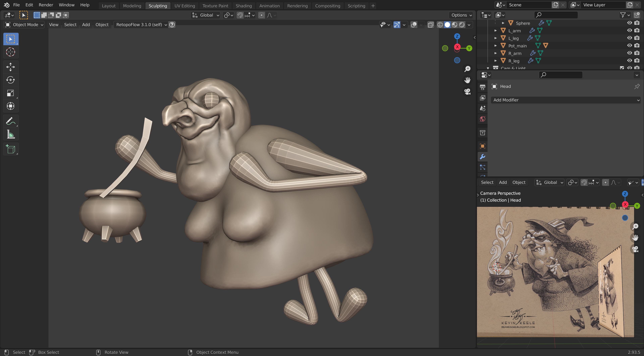Select the Measure tool
This screenshot has height=356, width=644.
tap(11, 134)
